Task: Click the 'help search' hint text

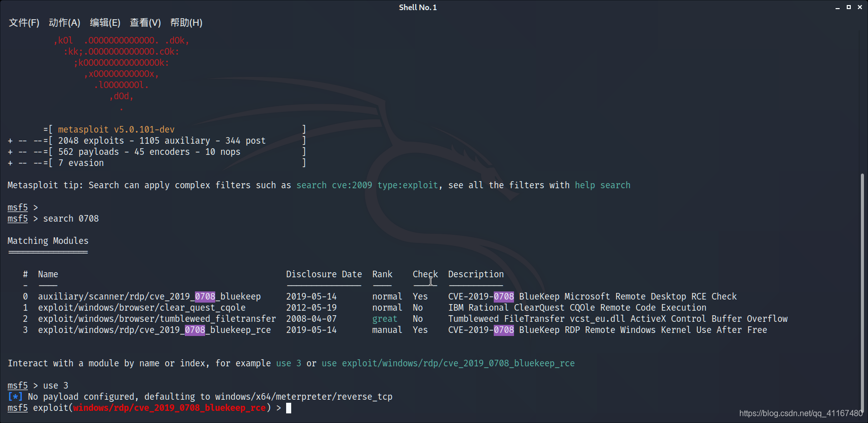Action: (603, 185)
